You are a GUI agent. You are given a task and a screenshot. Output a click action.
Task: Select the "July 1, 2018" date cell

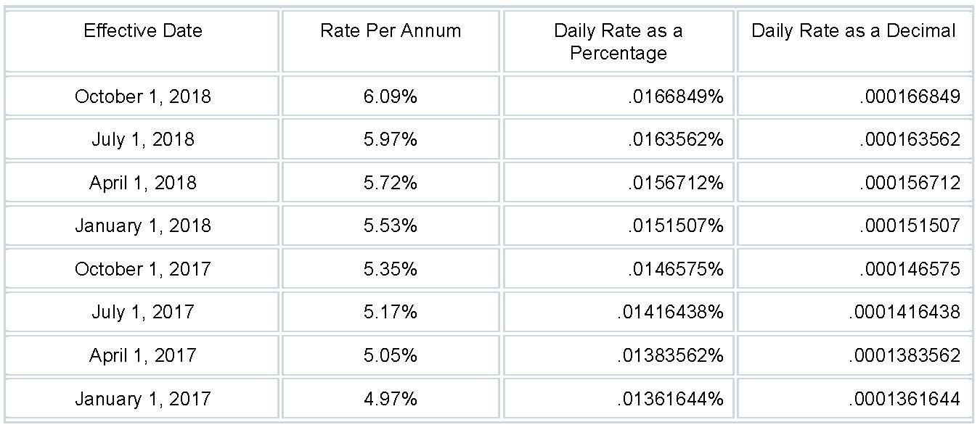click(142, 139)
